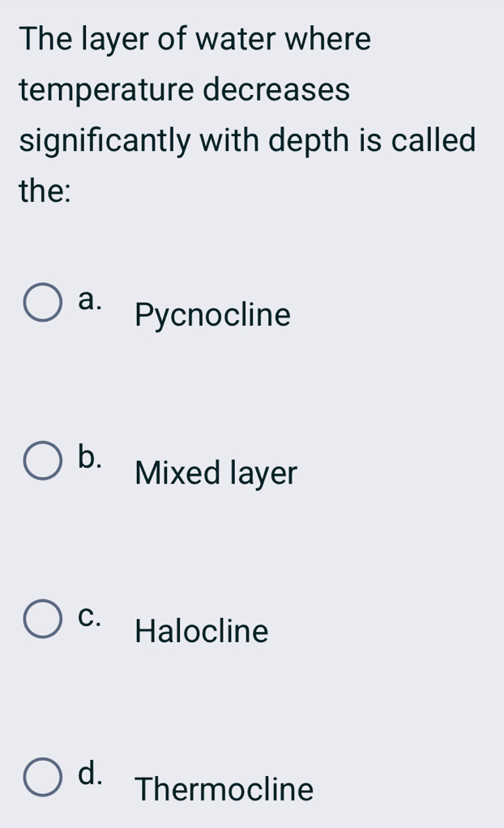Image resolution: width=504 pixels, height=828 pixels.
Task: Tap the letter label "c."
Action: tap(92, 616)
